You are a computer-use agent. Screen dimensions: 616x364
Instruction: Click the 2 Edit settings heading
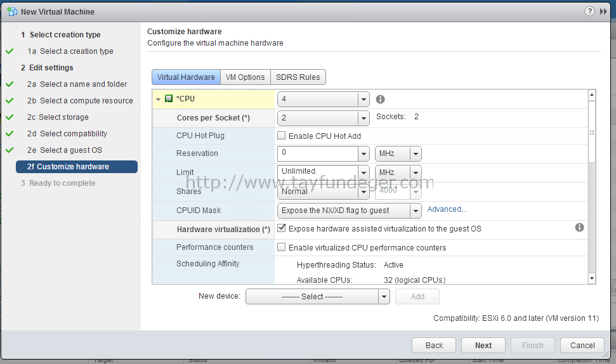pos(47,68)
